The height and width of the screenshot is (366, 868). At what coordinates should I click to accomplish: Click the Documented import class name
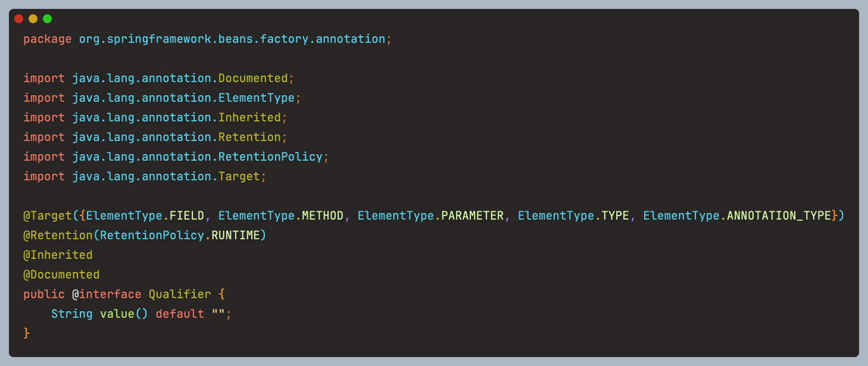[253, 78]
